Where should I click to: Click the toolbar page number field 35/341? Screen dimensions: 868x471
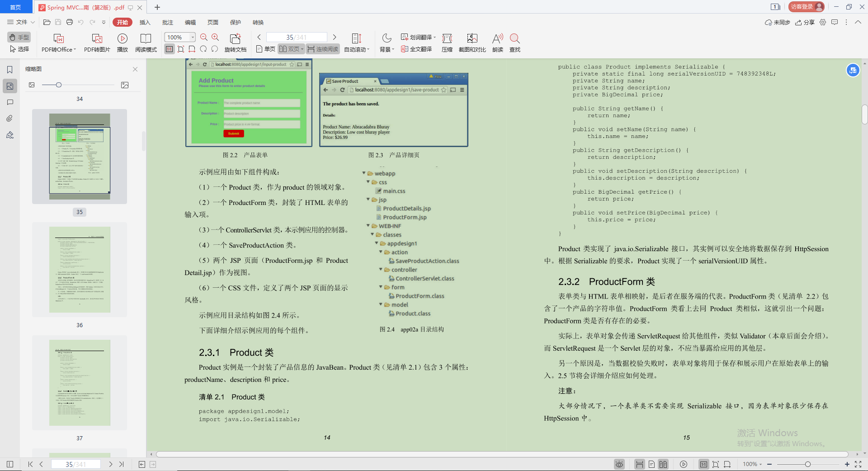(297, 37)
